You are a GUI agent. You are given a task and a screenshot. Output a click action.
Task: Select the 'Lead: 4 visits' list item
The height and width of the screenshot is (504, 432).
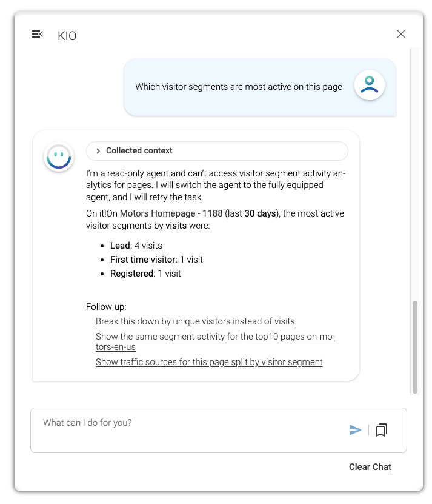pos(136,246)
